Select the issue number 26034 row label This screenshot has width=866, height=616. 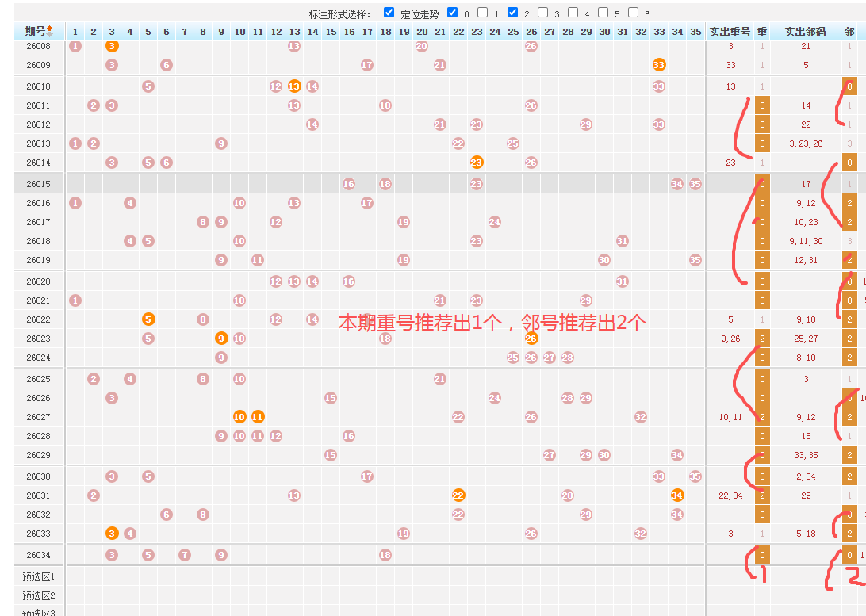pos(38,555)
